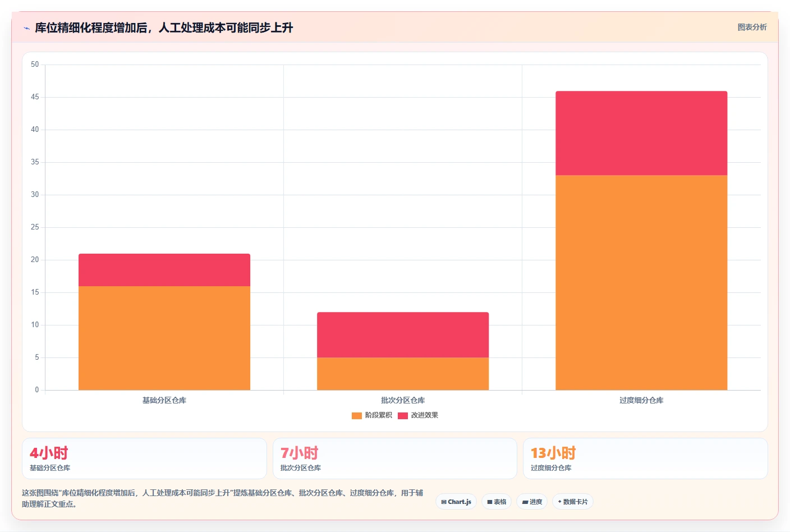Click the y-axis value 45
The width and height of the screenshot is (790, 532).
[x=35, y=97]
